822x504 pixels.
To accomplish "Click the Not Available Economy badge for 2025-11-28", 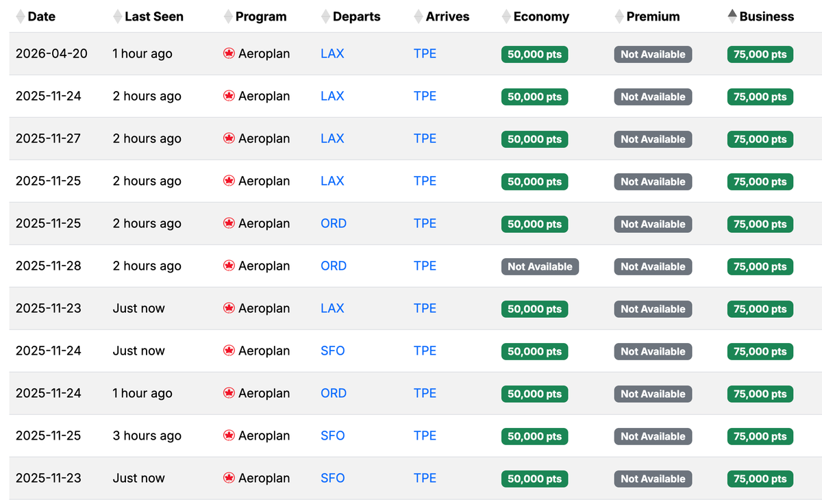I will [x=540, y=266].
